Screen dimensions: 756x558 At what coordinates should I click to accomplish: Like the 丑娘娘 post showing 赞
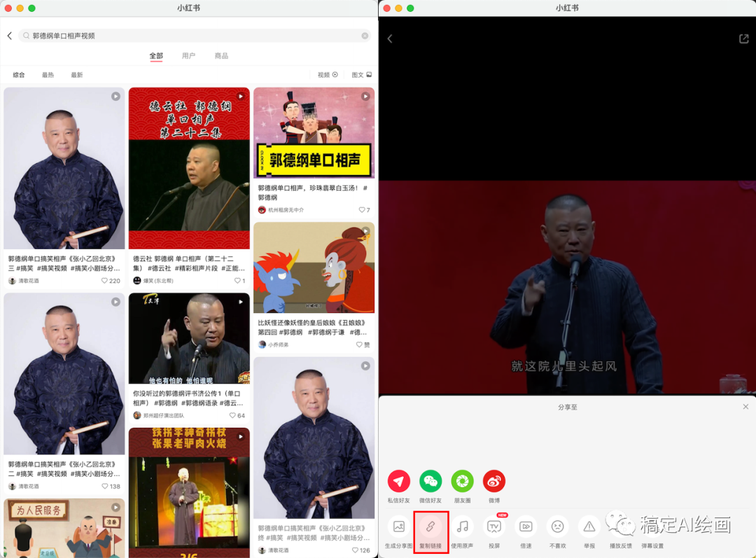[358, 344]
